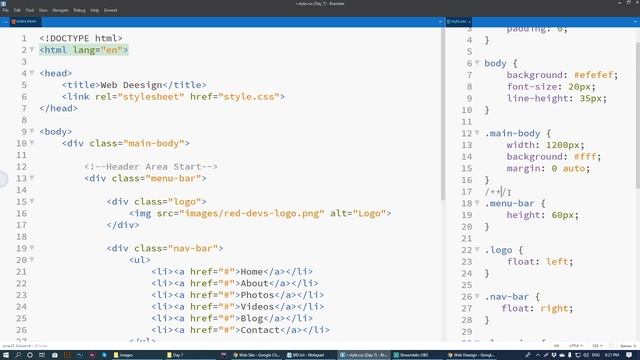
Task: Collapse the nav-bar div on line 19
Action: click(32, 248)
